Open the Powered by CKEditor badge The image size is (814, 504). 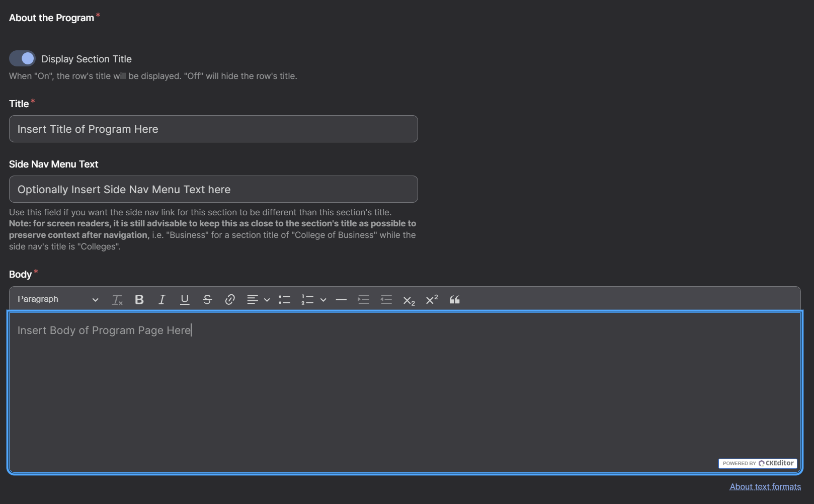click(758, 463)
